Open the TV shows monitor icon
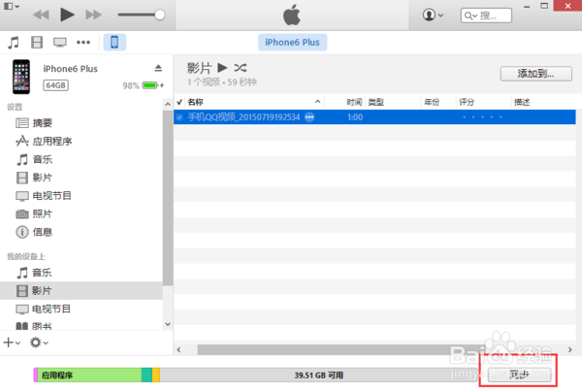Viewport: 582px width, 392px height. click(60, 43)
